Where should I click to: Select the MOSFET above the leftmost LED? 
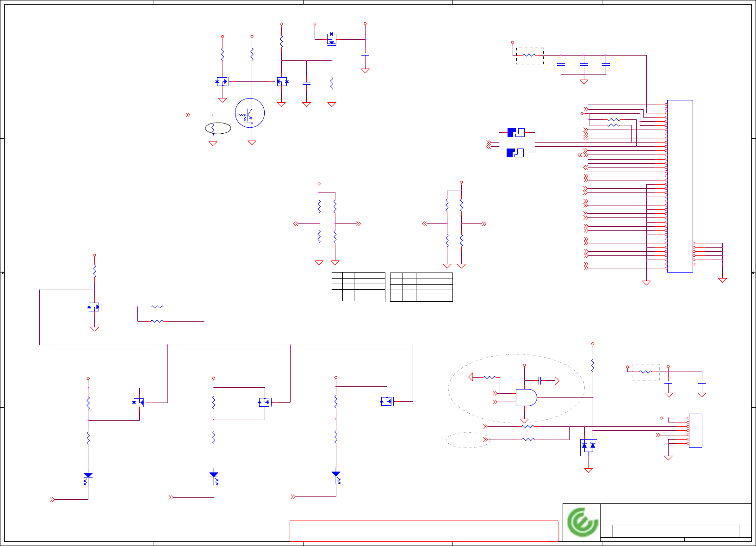coord(139,403)
